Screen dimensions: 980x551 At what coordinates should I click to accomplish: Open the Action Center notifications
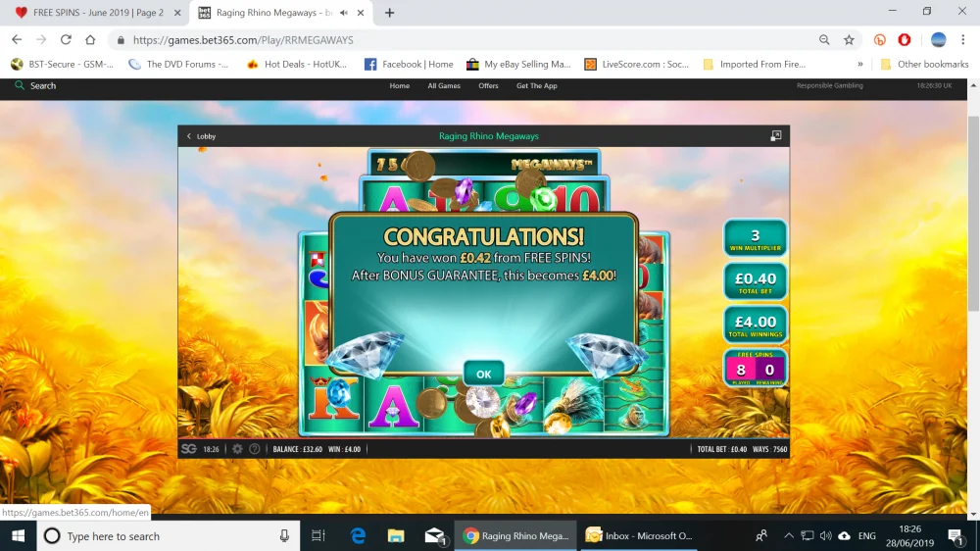955,536
